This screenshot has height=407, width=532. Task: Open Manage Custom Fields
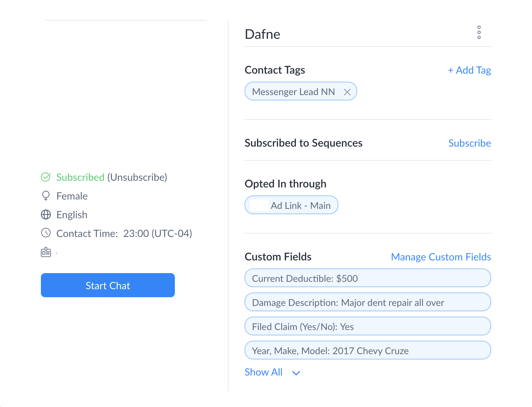tap(441, 257)
